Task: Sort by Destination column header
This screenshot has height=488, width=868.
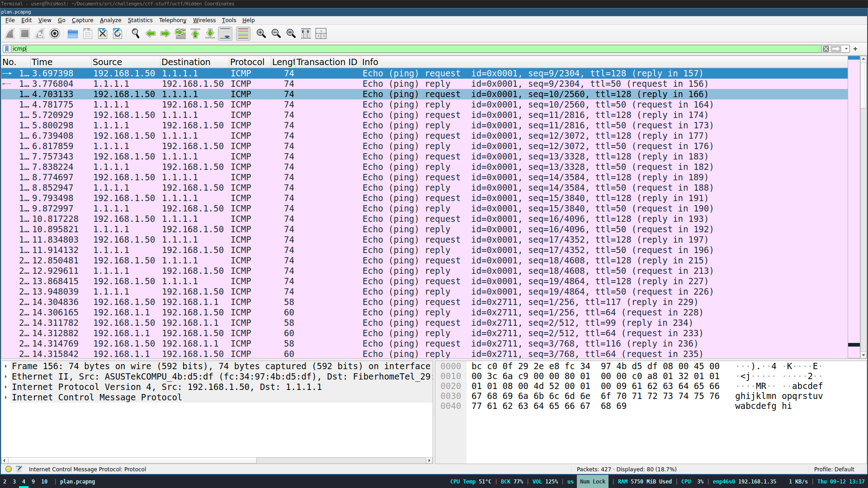Action: click(194, 62)
